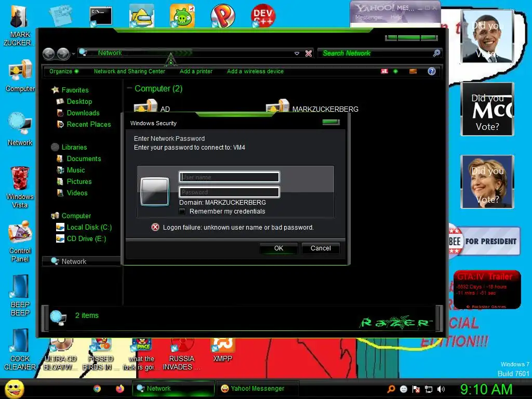This screenshot has height=399, width=532.
Task: Open the Organize menu
Action: (64, 71)
